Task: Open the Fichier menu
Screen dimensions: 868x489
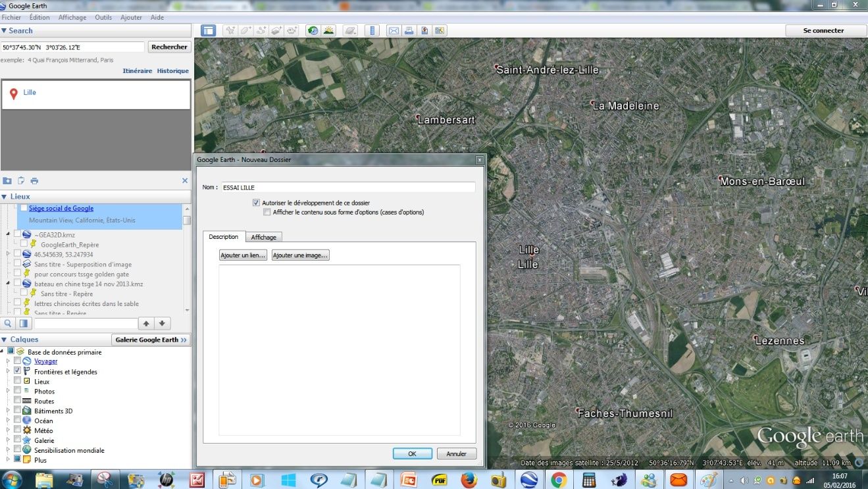Action: tap(11, 18)
